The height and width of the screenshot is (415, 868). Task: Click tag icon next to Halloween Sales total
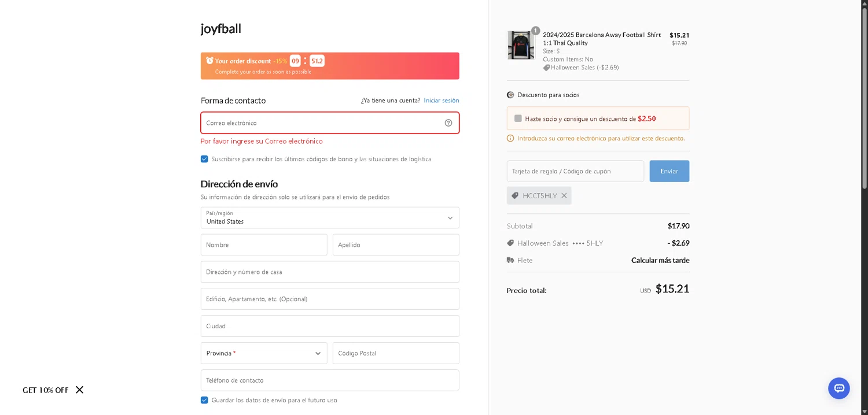(x=510, y=243)
